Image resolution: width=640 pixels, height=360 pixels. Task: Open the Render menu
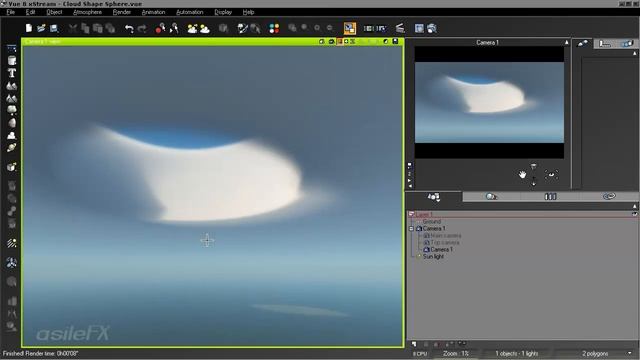pyautogui.click(x=122, y=12)
